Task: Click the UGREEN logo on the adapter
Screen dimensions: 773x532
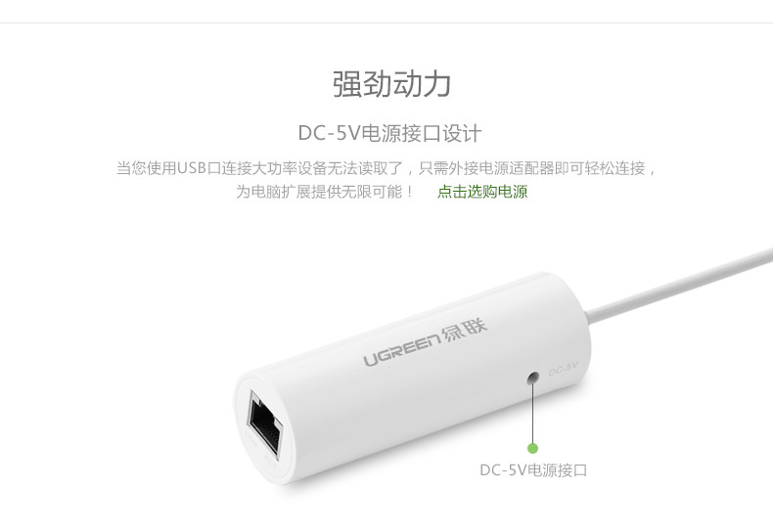Action: pos(402,350)
